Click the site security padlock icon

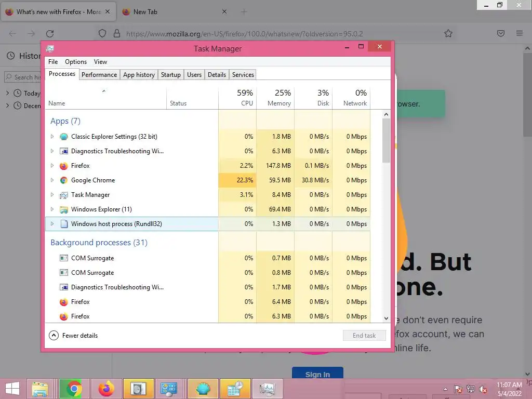pos(117,34)
